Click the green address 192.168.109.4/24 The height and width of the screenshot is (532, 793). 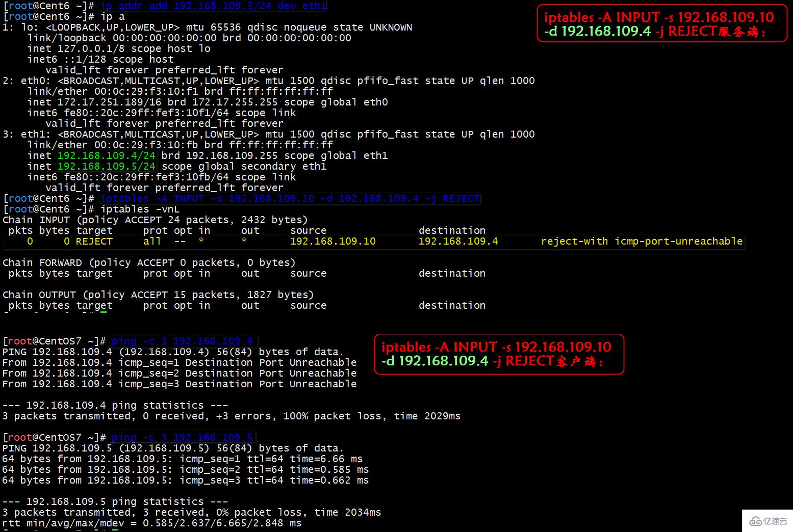coord(107,155)
